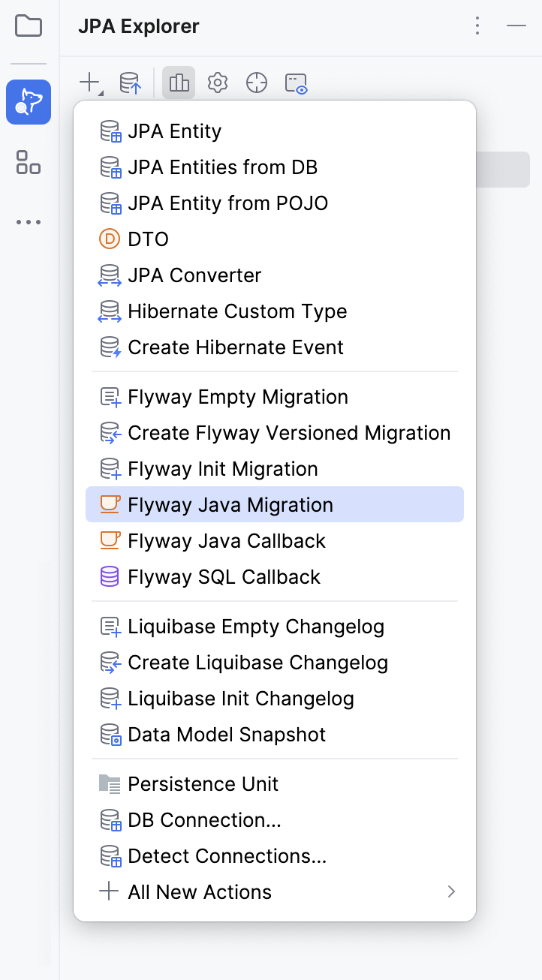Toggle the column view toolbar icon
Viewport: 542px width, 980px height.
[178, 83]
